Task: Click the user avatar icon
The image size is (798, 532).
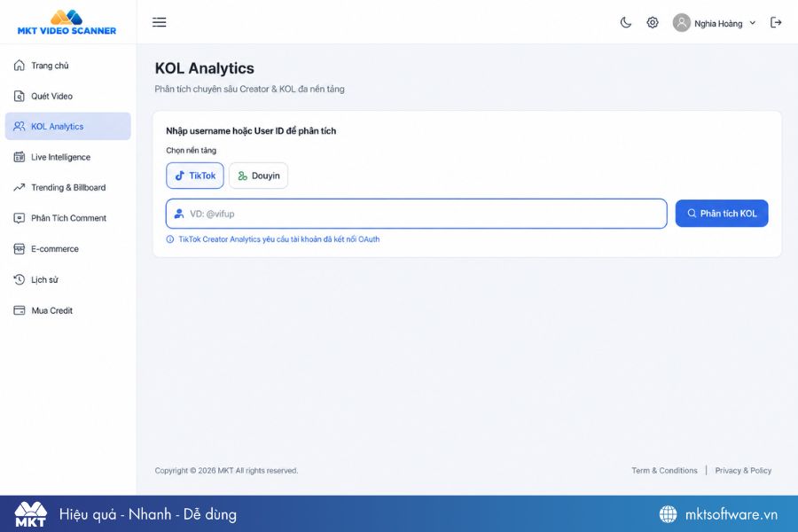Action: (x=682, y=22)
